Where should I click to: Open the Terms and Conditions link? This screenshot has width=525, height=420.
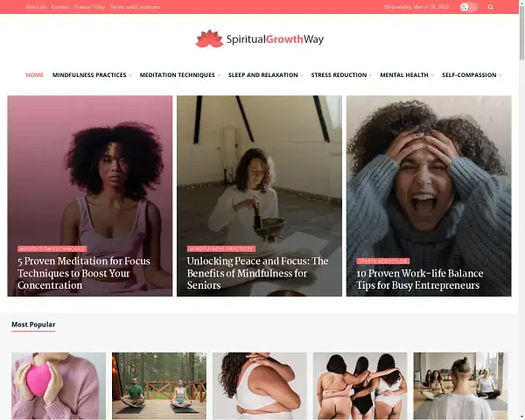135,7
